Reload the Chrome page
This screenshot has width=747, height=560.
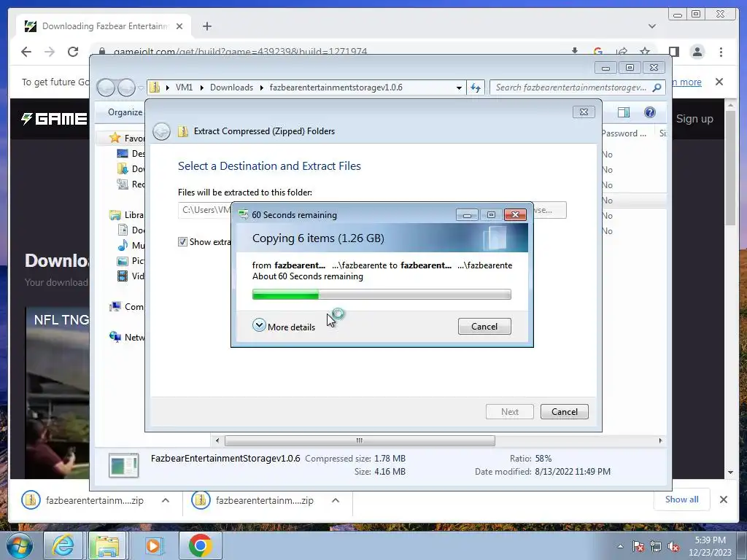(73, 52)
